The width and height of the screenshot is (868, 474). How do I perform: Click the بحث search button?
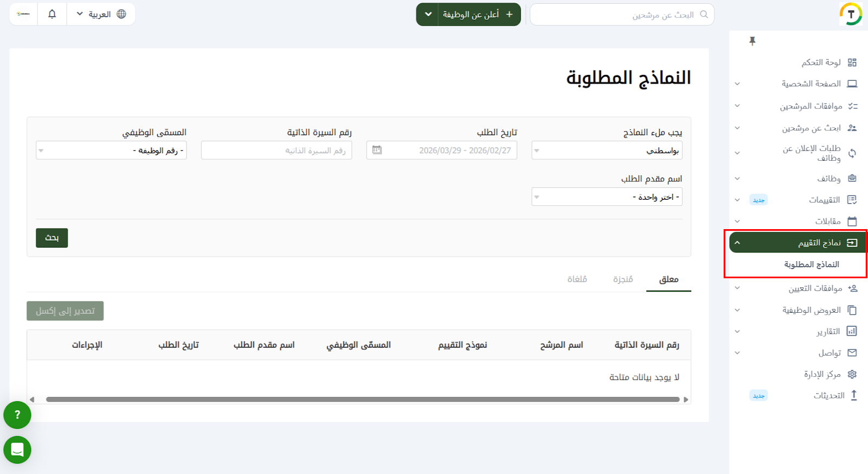[52, 238]
